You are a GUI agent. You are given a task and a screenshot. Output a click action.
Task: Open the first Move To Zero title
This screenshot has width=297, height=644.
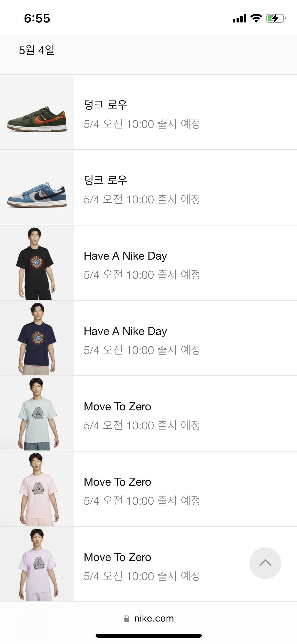pos(117,407)
